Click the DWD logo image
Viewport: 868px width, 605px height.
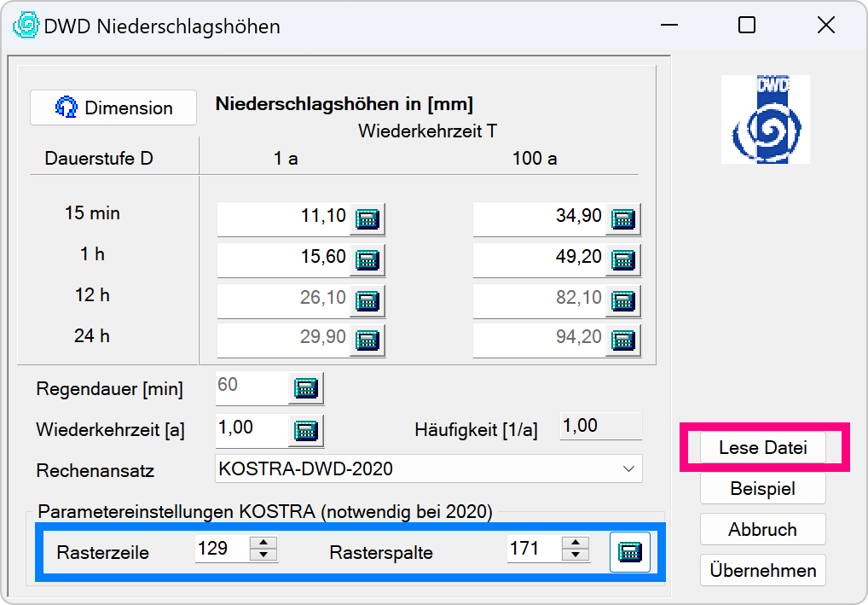765,119
